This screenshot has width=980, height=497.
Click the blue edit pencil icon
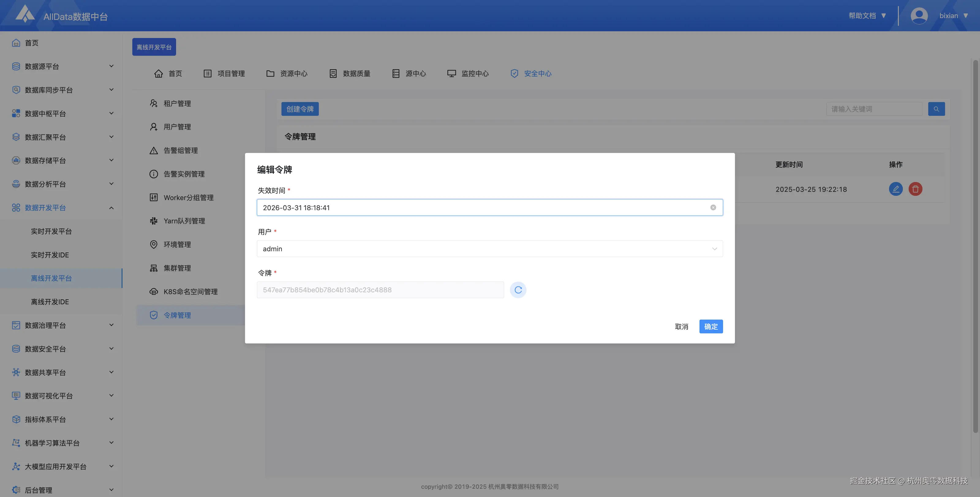pyautogui.click(x=895, y=189)
